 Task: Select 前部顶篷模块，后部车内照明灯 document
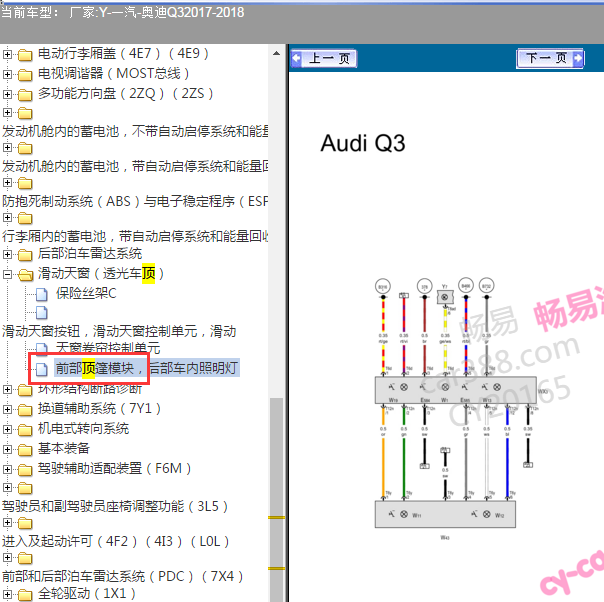[x=147, y=368]
